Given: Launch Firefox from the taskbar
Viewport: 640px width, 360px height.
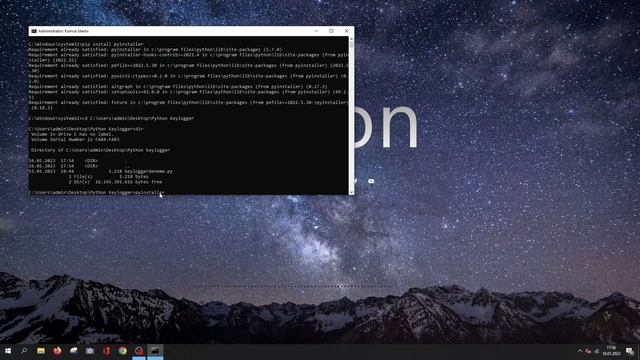Looking at the screenshot, I should pyautogui.click(x=57, y=351).
